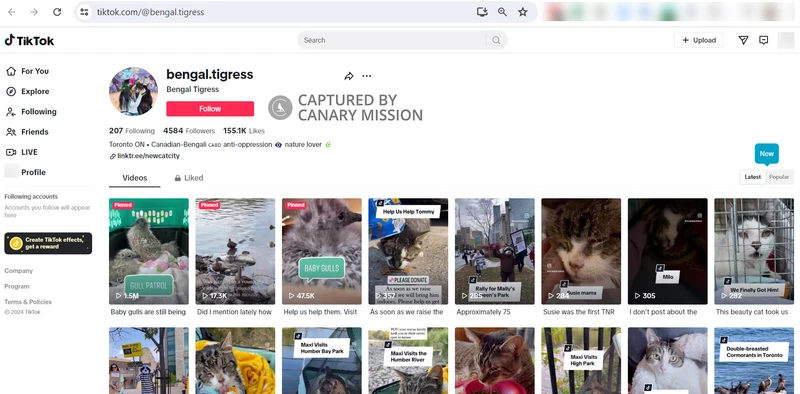The width and height of the screenshot is (800, 394).
Task: Open Double-breasted Cormorants in Toronto video
Action: [x=754, y=361]
